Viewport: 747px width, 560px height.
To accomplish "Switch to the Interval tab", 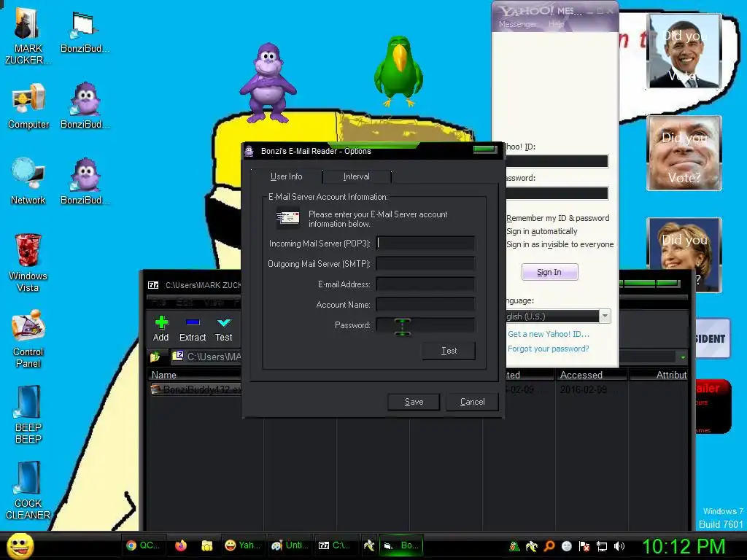I will click(x=356, y=176).
